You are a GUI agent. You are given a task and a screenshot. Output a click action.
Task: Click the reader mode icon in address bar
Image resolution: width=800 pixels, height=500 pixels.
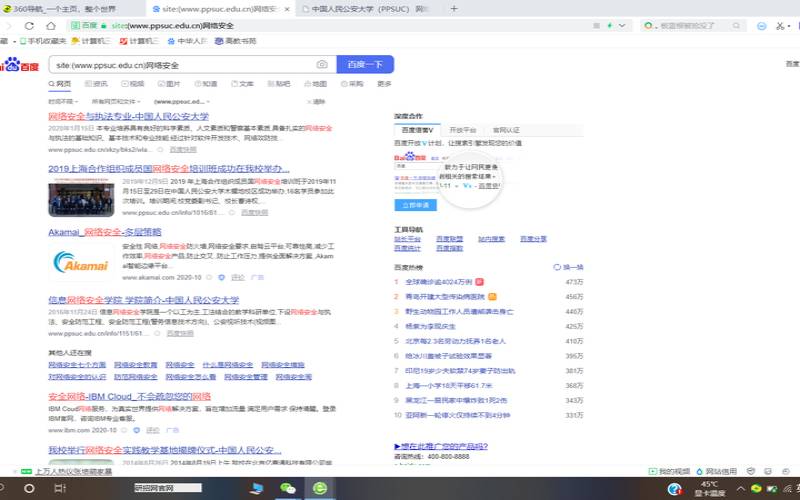coord(596,26)
